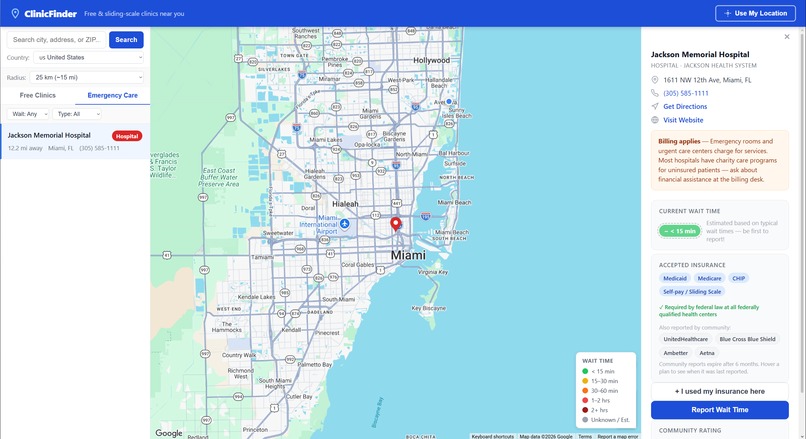Click the CHIP insurance tag
Screen dimensions: 806x439
[x=739, y=278]
